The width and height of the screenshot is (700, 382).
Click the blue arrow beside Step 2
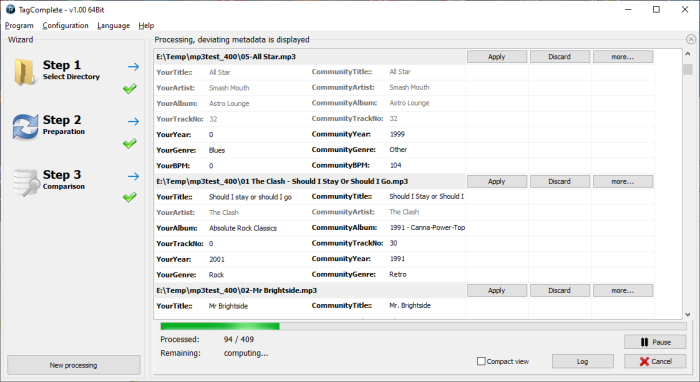tap(133, 121)
